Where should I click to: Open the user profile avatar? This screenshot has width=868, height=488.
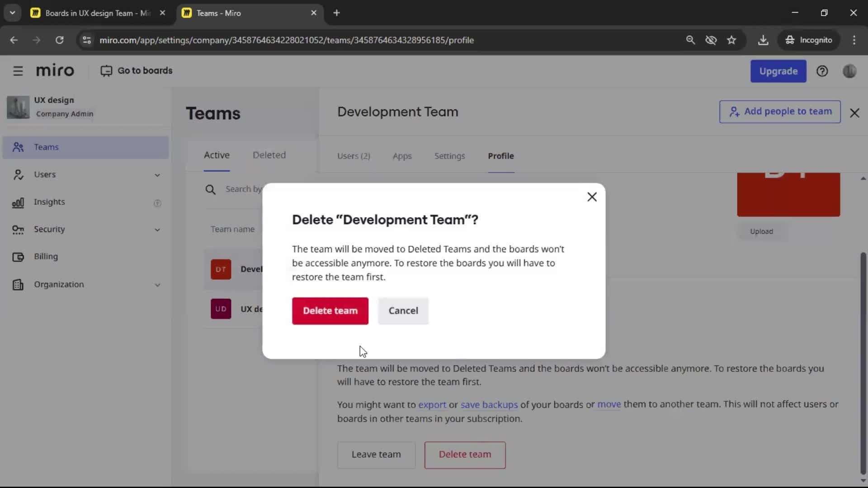tap(849, 71)
